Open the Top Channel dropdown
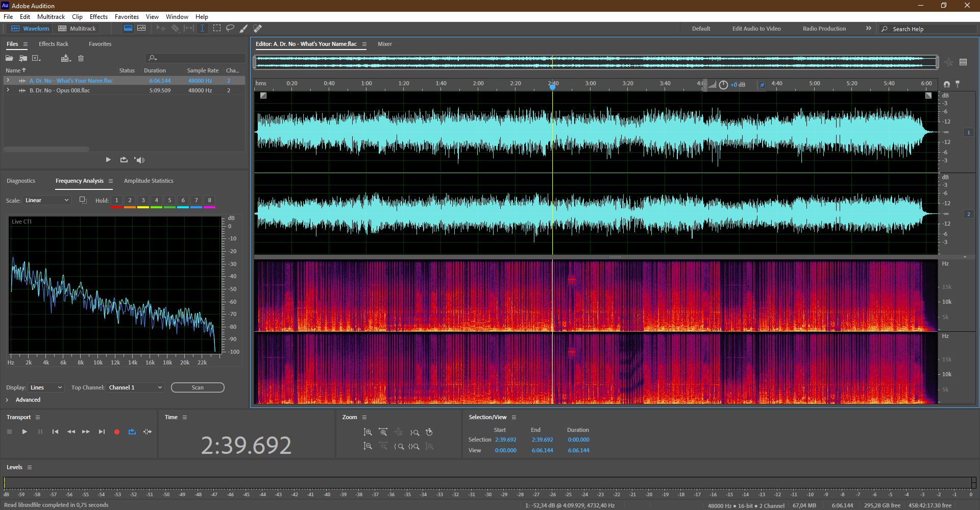The width and height of the screenshot is (980, 510). coord(136,387)
